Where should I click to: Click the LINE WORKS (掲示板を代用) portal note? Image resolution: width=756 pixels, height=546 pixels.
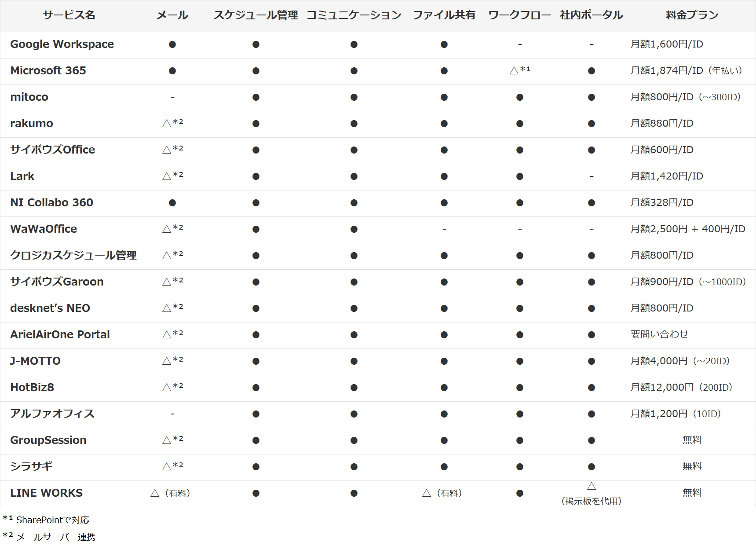[x=592, y=502]
